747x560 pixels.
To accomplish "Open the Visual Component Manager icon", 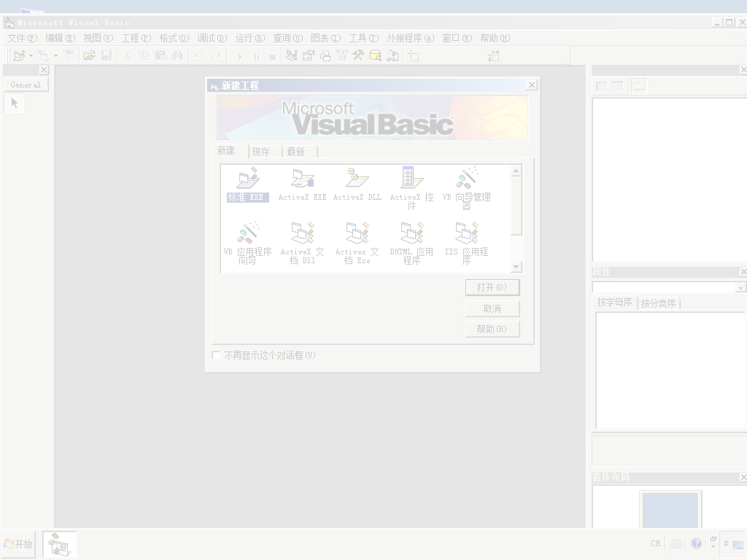I will (x=392, y=55).
